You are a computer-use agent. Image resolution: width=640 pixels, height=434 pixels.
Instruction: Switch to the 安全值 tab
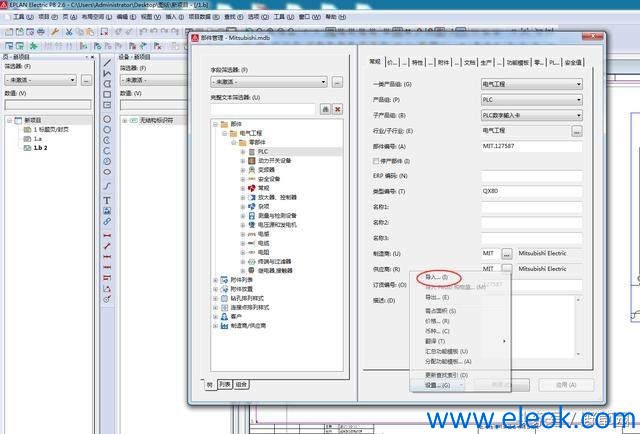coord(573,62)
